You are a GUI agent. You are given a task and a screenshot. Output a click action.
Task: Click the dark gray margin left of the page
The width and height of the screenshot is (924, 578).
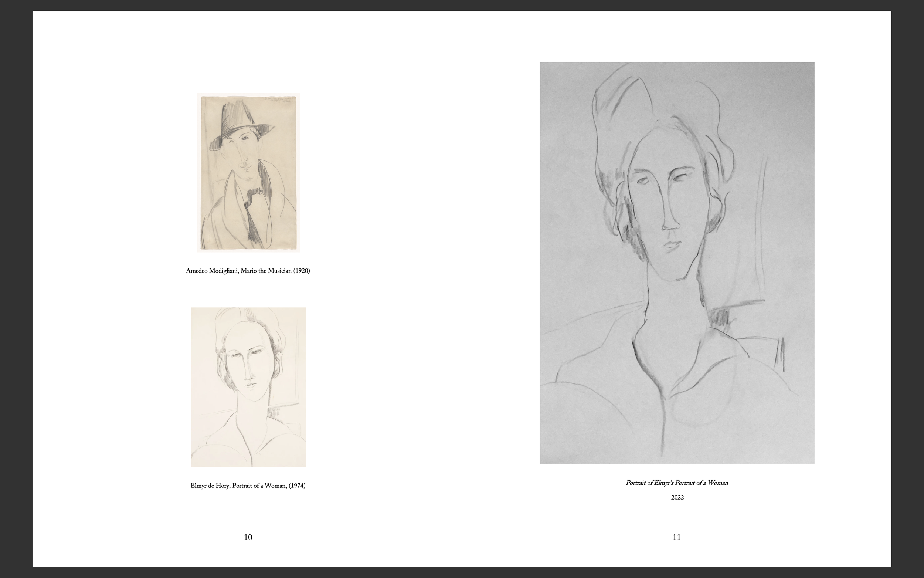(16, 289)
